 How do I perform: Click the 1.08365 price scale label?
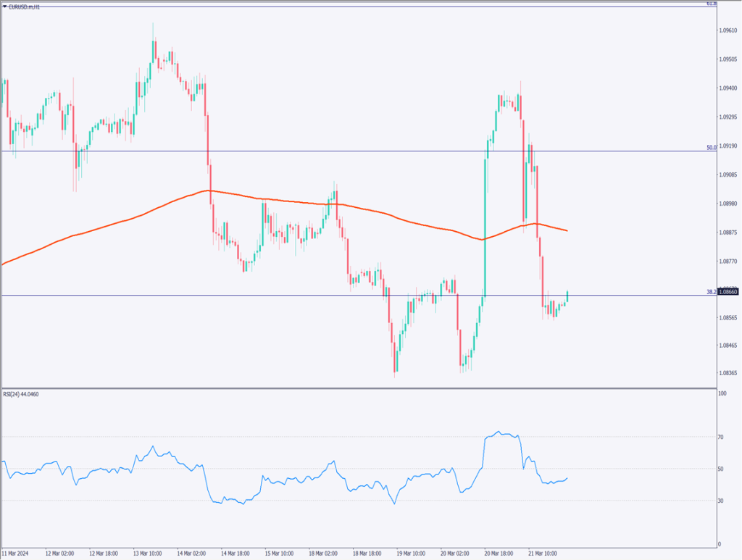tap(728, 373)
